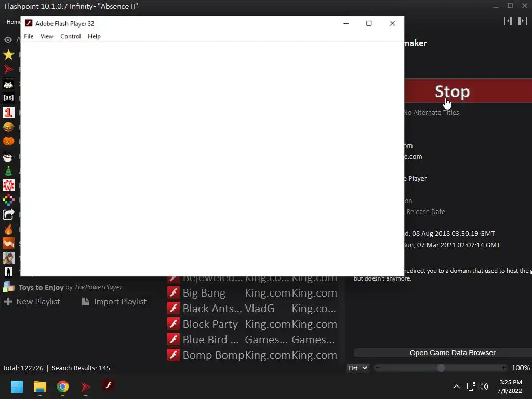Toggle the eye visibility icon in sidebar
Image resolution: width=532 pixels, height=399 pixels.
point(8,39)
